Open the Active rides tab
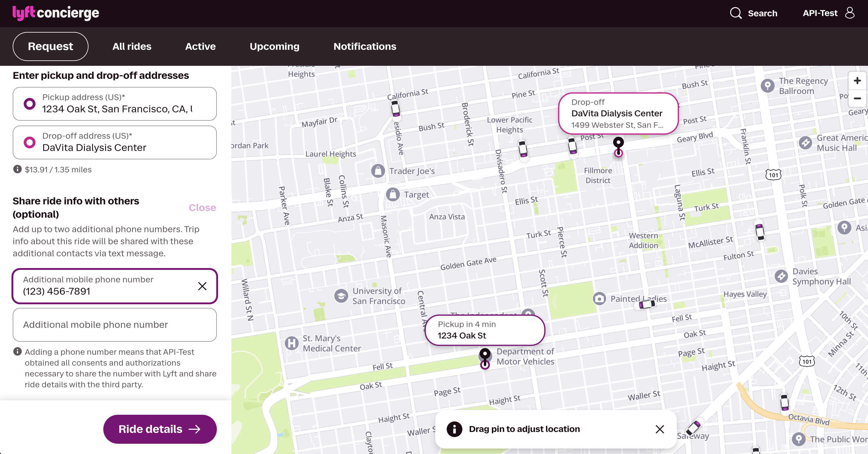The height and width of the screenshot is (454, 868). pos(200,46)
